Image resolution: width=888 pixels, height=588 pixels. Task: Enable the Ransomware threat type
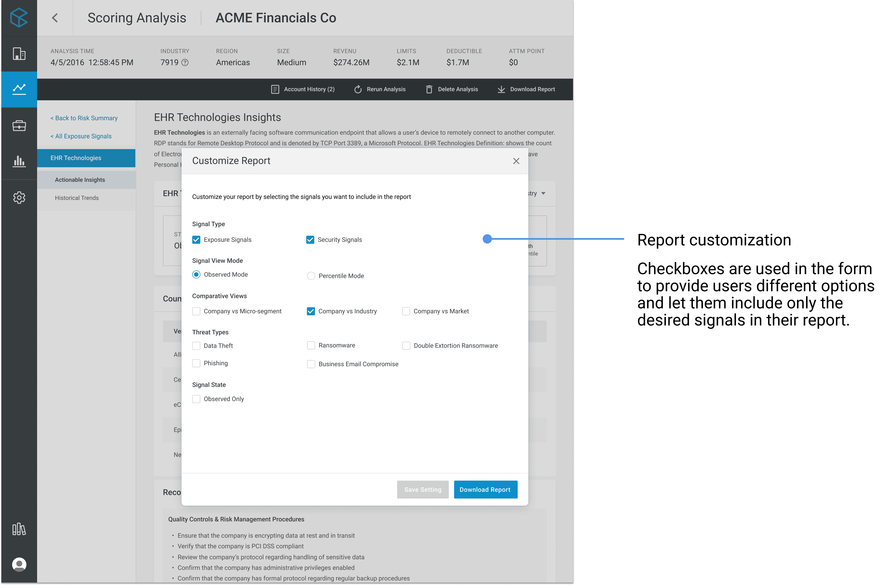(x=311, y=345)
